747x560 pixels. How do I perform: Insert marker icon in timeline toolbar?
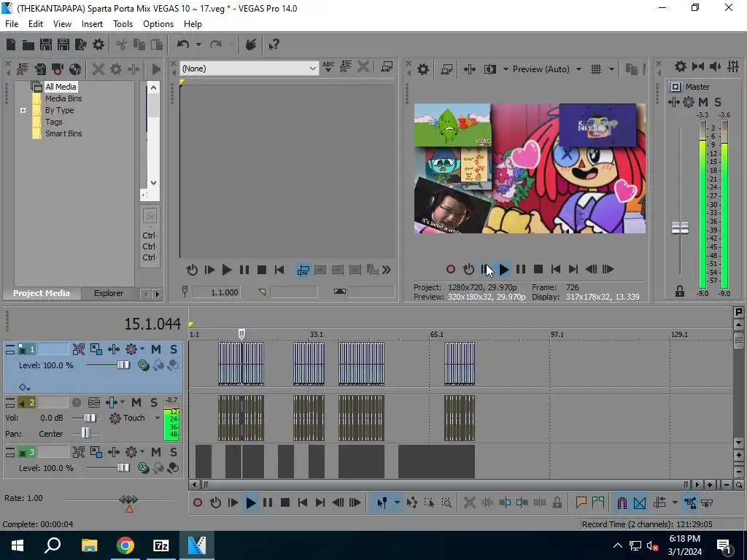point(581,503)
